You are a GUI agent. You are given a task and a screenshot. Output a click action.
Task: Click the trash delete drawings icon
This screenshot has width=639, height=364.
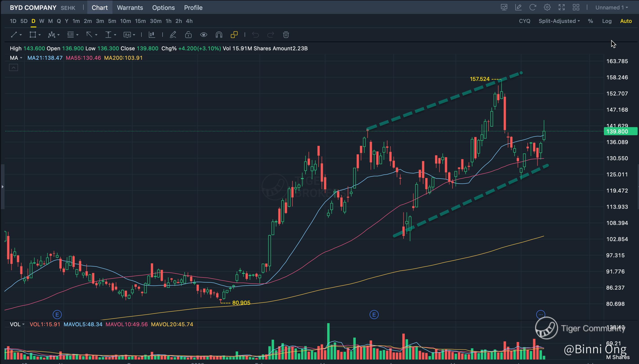[286, 35]
